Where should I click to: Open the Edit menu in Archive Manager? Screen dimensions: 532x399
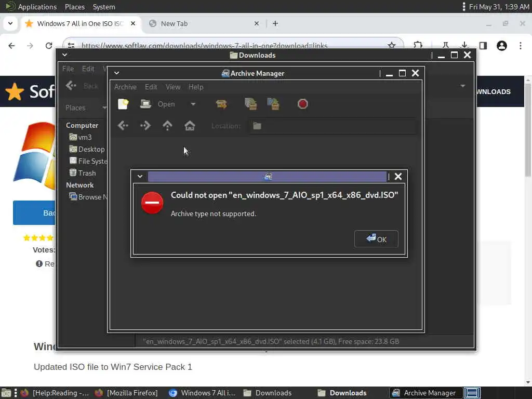coord(151,87)
